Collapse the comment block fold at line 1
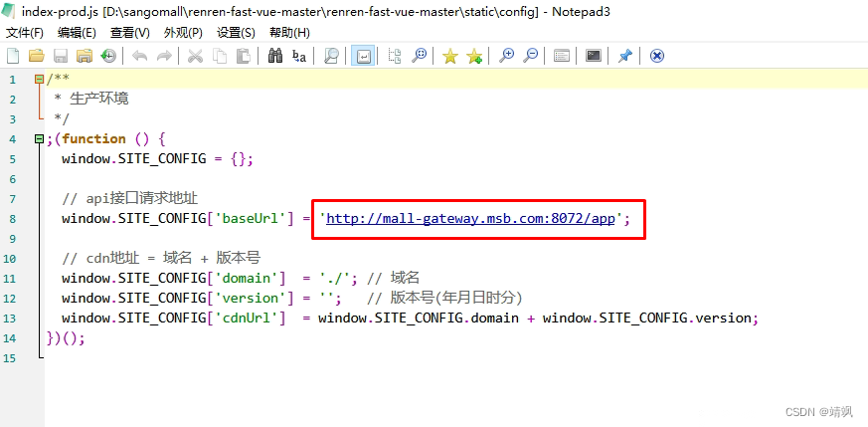Viewport: 868px width, 427px height. [39, 80]
